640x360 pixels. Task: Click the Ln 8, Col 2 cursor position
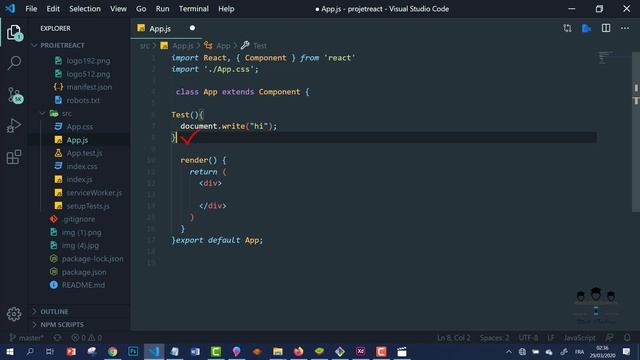click(x=453, y=338)
